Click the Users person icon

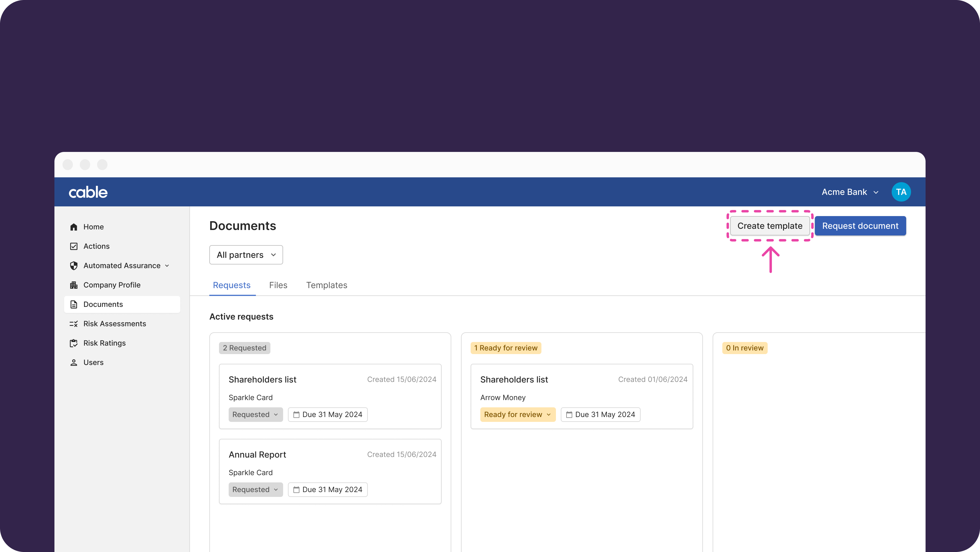pos(74,363)
